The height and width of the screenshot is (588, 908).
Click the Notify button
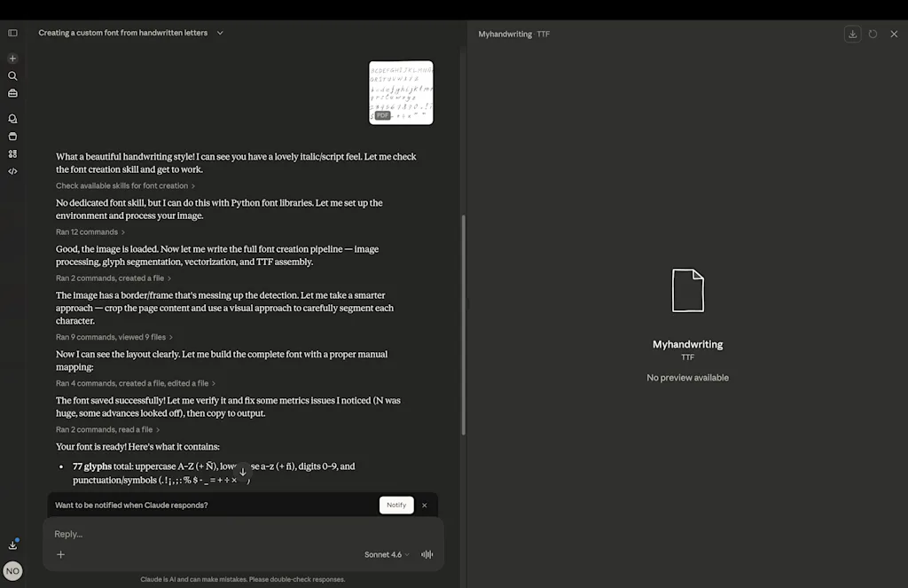pyautogui.click(x=396, y=505)
